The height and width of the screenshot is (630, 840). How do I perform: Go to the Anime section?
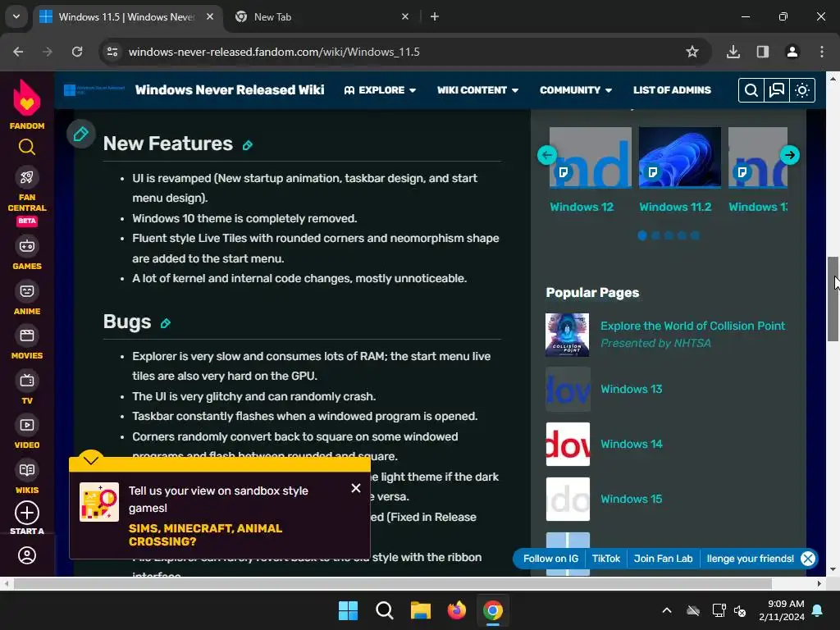(27, 298)
